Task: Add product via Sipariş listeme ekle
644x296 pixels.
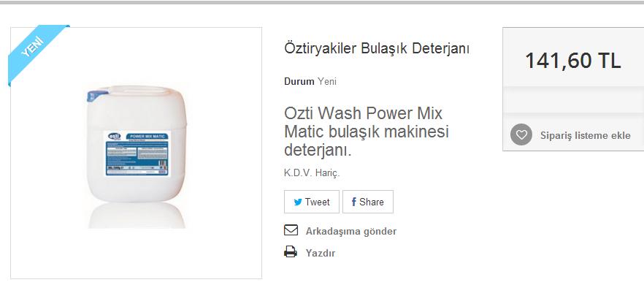Action: click(x=586, y=136)
